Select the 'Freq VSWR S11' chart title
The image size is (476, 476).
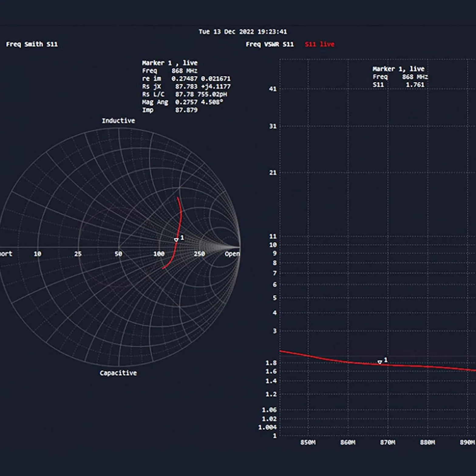pyautogui.click(x=270, y=44)
